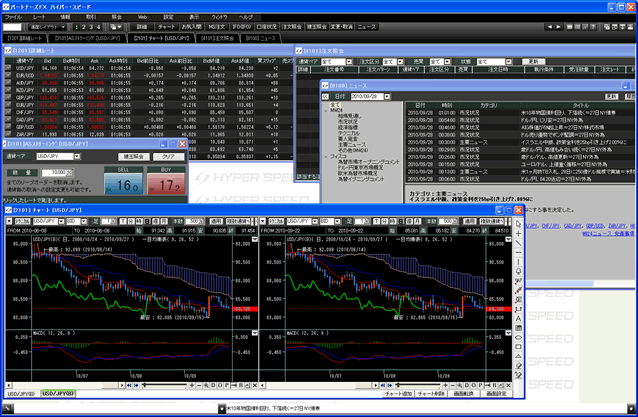
Task: Click the zoom-in plus icon under right chart
Action: point(446,385)
